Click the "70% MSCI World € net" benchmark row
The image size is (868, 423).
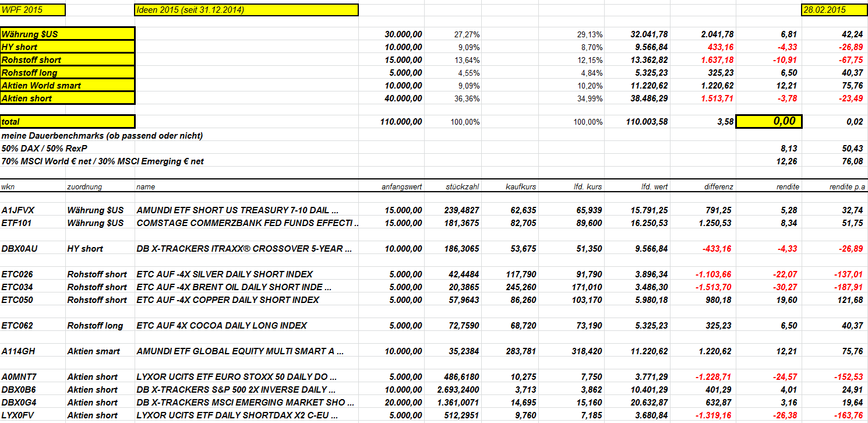pyautogui.click(x=103, y=161)
